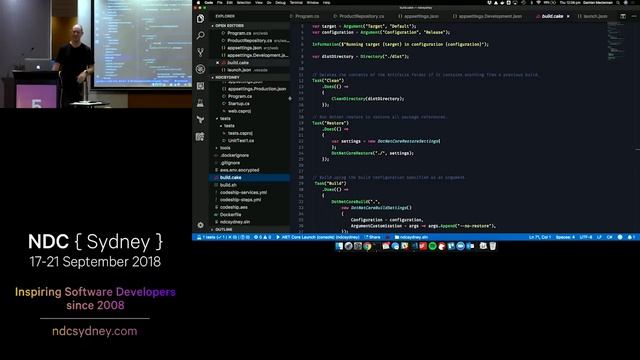This screenshot has width=640, height=360.
Task: Open build.sh in the explorer
Action: point(229,185)
